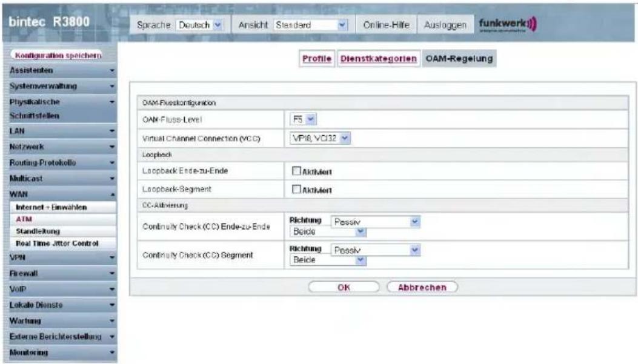Open CC Ende-zu-Ende Passiv dropdown
638x364 pixels.
pos(376,222)
